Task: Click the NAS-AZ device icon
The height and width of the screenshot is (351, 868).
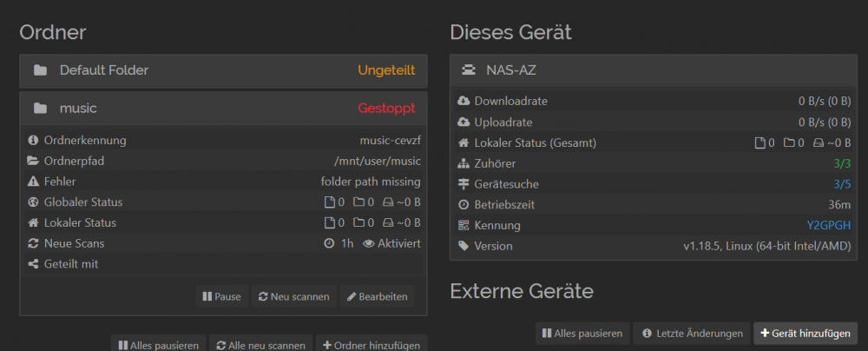Action: (469, 70)
